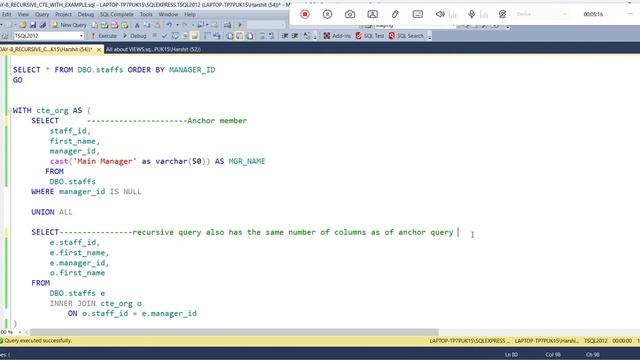Screen dimensions: 640x360
Task: Close the DAY-8_RECURSIVE_C query tab
Action: tap(99, 49)
